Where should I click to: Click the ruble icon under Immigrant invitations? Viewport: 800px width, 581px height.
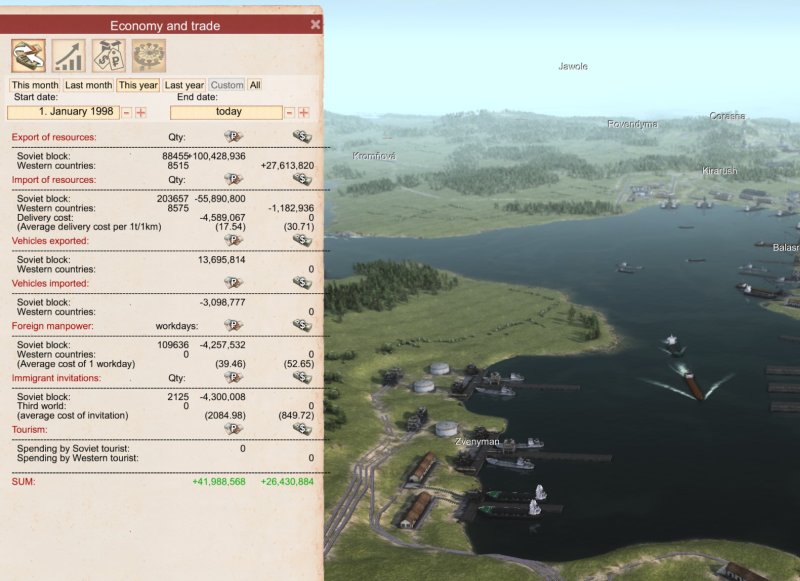(234, 375)
